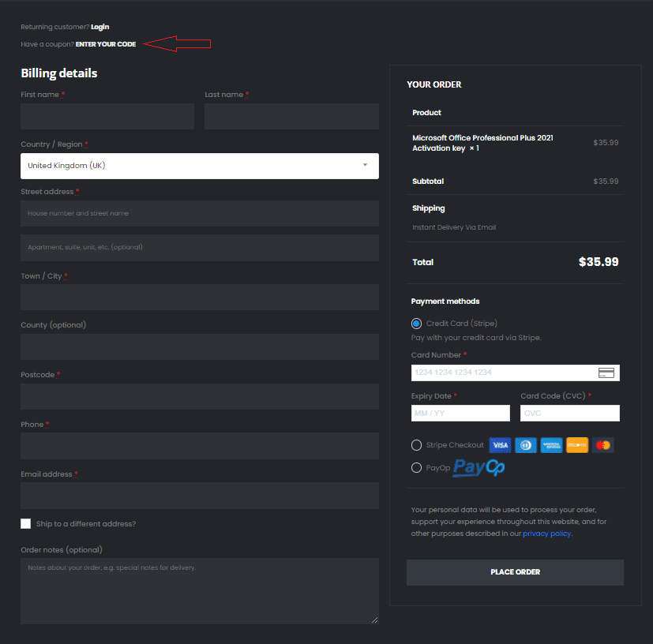Viewport: 653px width, 644px height.
Task: Click the House number and street name field
Action: point(200,214)
